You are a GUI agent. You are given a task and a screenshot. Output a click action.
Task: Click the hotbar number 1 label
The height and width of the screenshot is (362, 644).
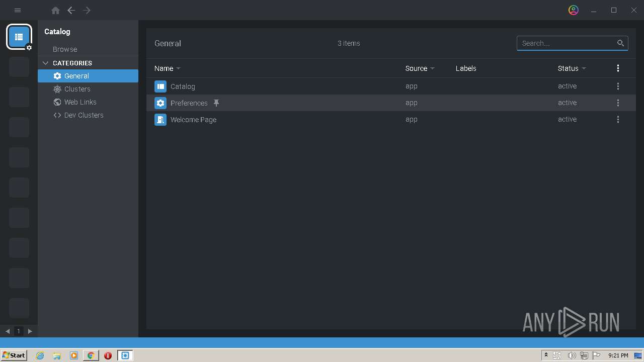(19, 331)
